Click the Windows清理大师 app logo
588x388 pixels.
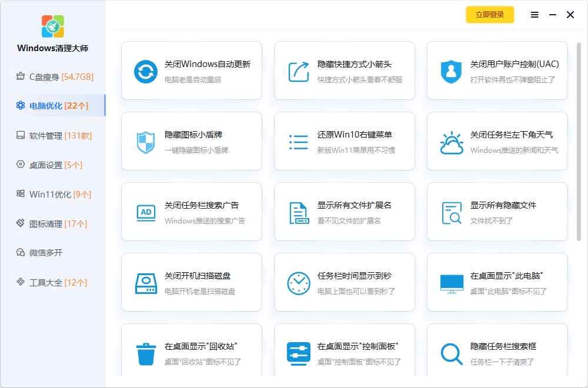(x=53, y=26)
